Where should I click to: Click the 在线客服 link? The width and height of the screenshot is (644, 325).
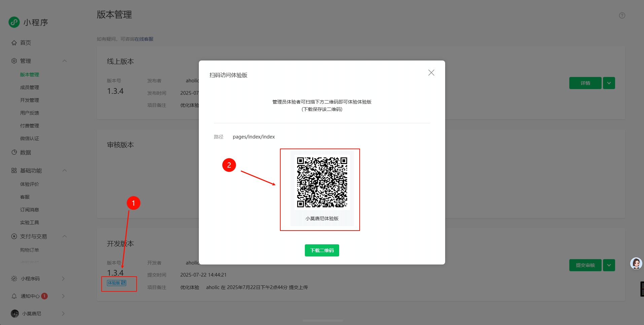[x=144, y=39]
